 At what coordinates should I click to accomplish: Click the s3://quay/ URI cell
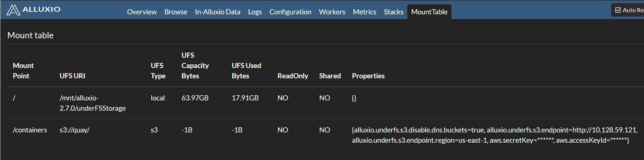(x=75, y=130)
